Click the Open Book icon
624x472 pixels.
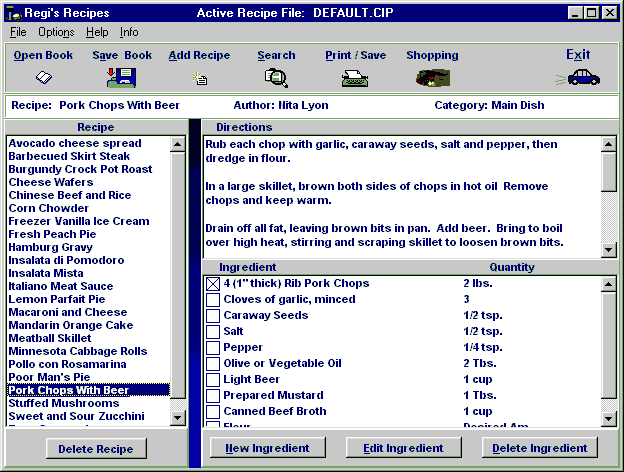(43, 77)
